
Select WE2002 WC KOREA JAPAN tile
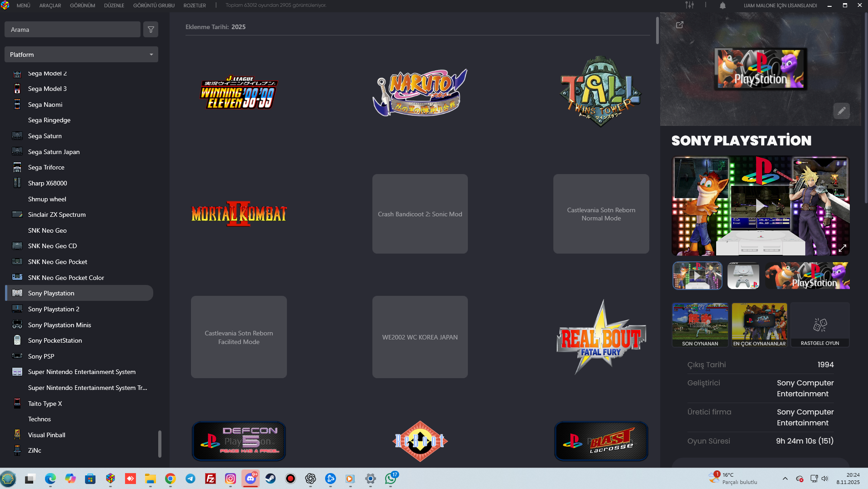420,337
